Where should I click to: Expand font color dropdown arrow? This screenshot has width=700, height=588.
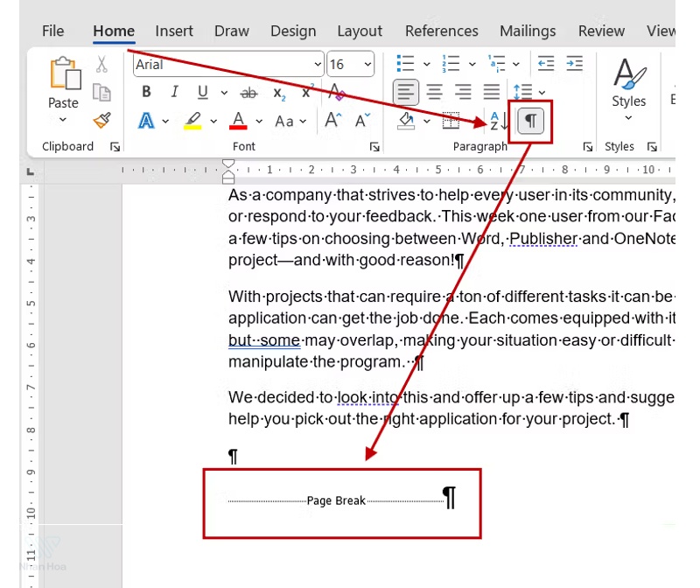pyautogui.click(x=259, y=121)
